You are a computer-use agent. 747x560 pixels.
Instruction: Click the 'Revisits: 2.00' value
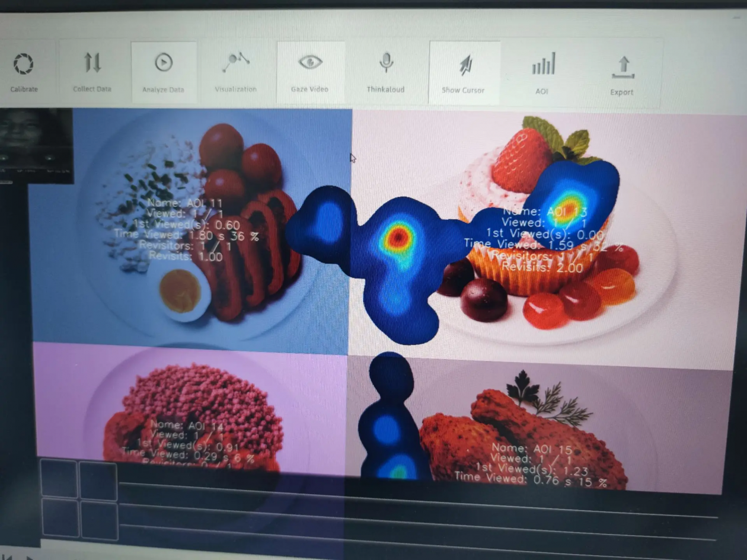tap(544, 267)
